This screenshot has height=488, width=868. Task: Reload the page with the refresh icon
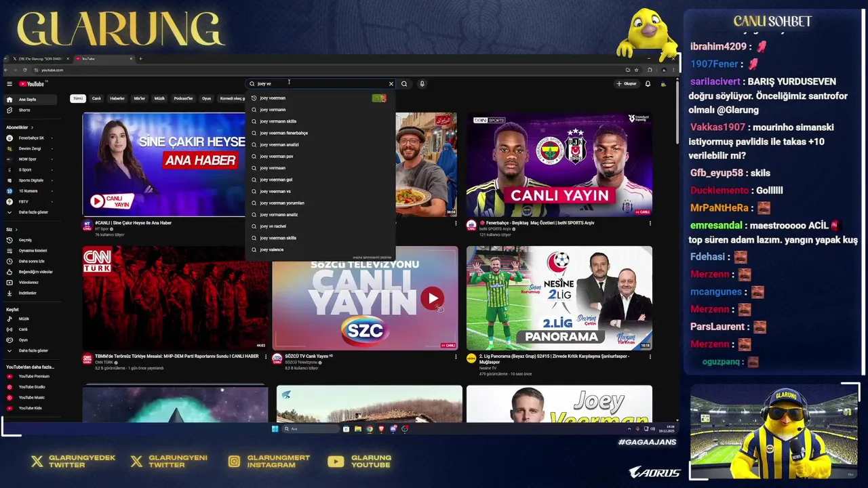[25, 70]
